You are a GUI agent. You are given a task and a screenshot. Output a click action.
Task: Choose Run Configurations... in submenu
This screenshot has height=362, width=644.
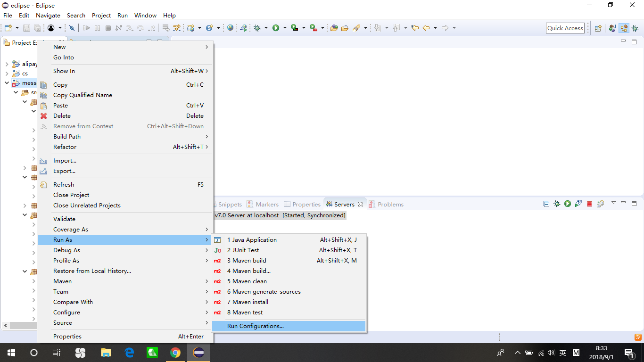coord(289,326)
